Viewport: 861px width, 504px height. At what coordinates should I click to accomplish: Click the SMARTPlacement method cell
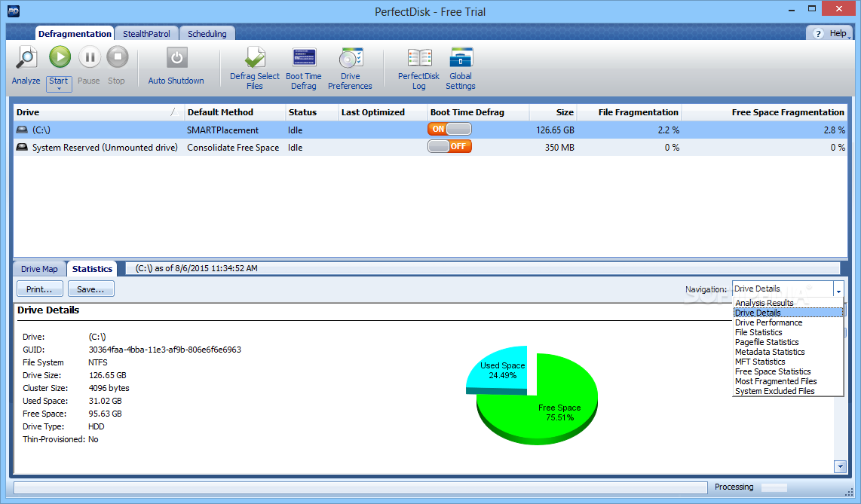[x=222, y=130]
